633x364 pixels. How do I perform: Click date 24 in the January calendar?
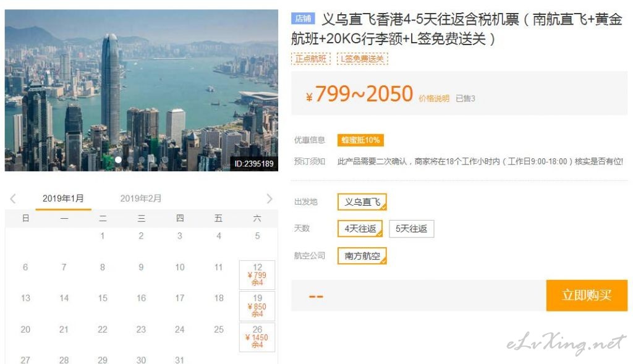[180, 329]
